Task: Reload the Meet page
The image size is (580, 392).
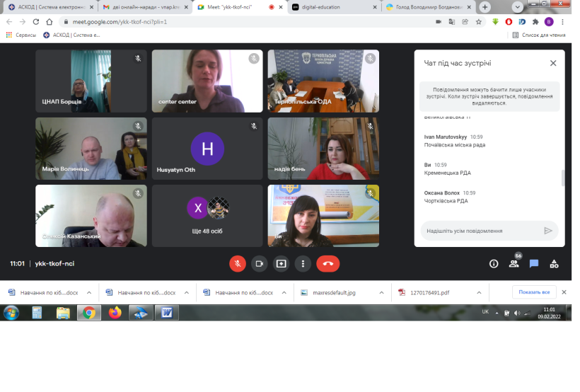Action: pyautogui.click(x=36, y=22)
